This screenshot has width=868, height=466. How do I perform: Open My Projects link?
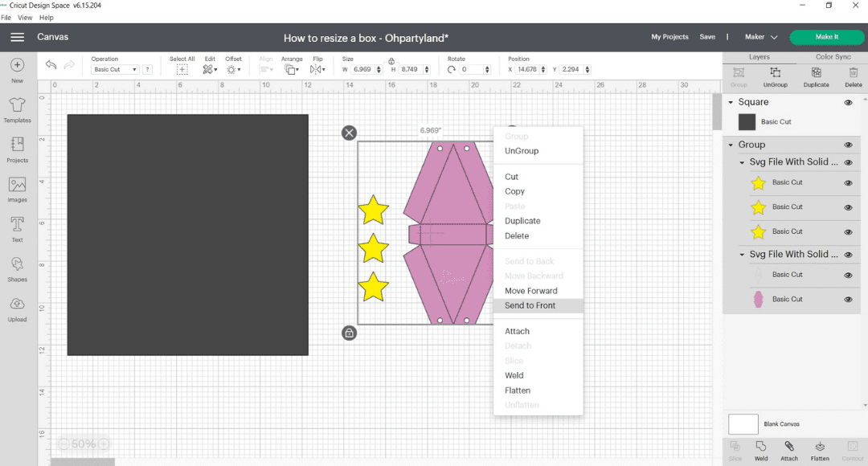pos(669,37)
